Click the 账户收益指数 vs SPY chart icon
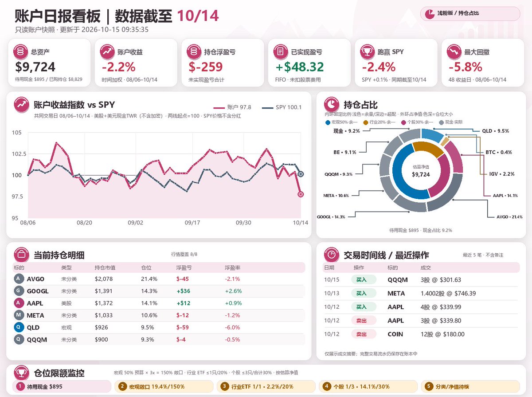The width and height of the screenshot is (532, 397). 22,105
